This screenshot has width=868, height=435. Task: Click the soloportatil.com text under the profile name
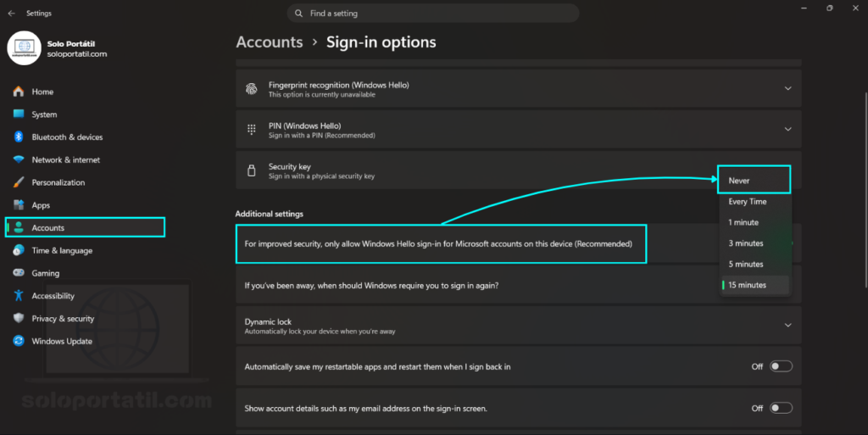77,53
